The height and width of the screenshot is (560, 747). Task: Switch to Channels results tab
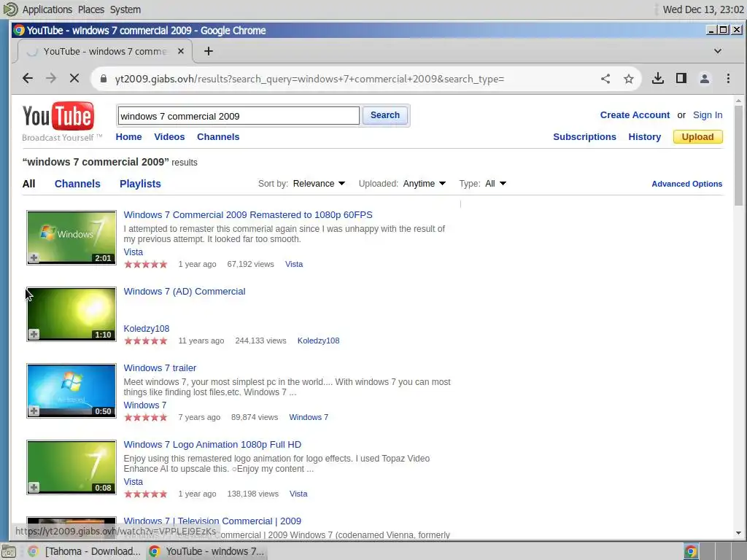click(77, 184)
